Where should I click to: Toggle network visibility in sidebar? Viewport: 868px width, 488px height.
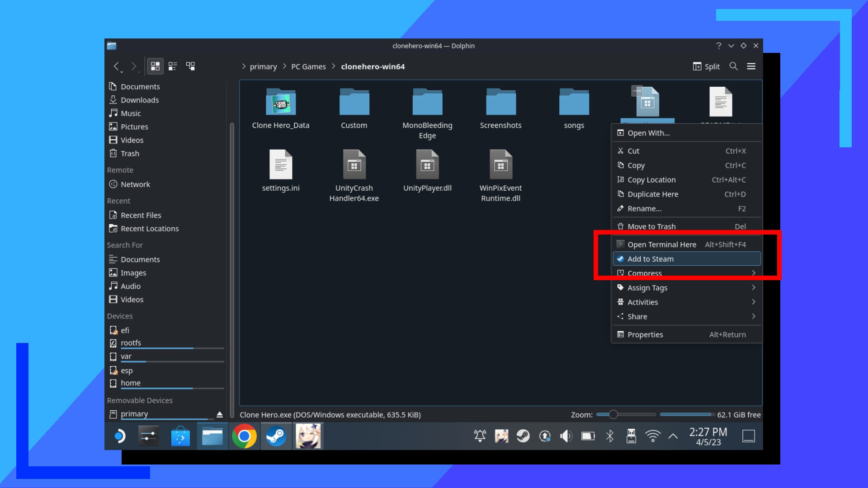click(135, 183)
